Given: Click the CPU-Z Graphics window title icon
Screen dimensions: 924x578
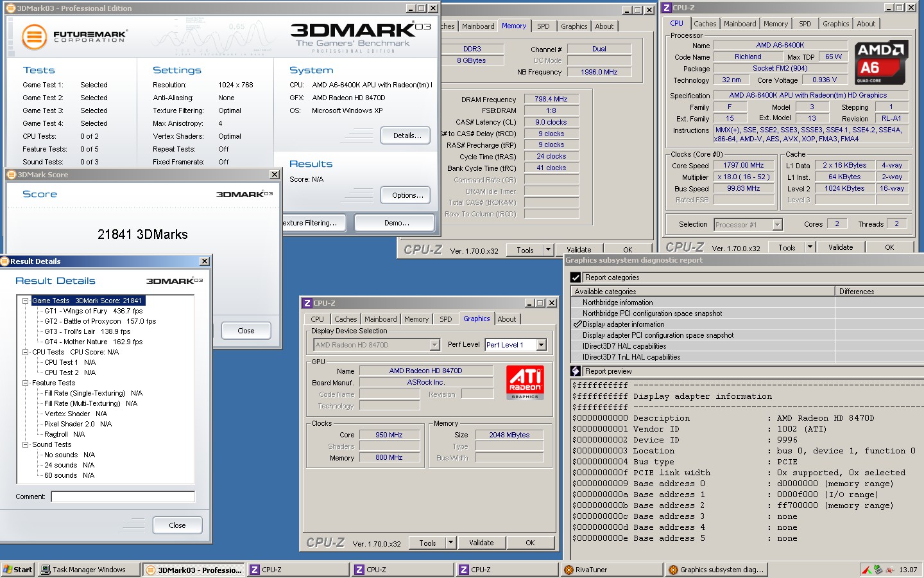Looking at the screenshot, I should click(307, 303).
